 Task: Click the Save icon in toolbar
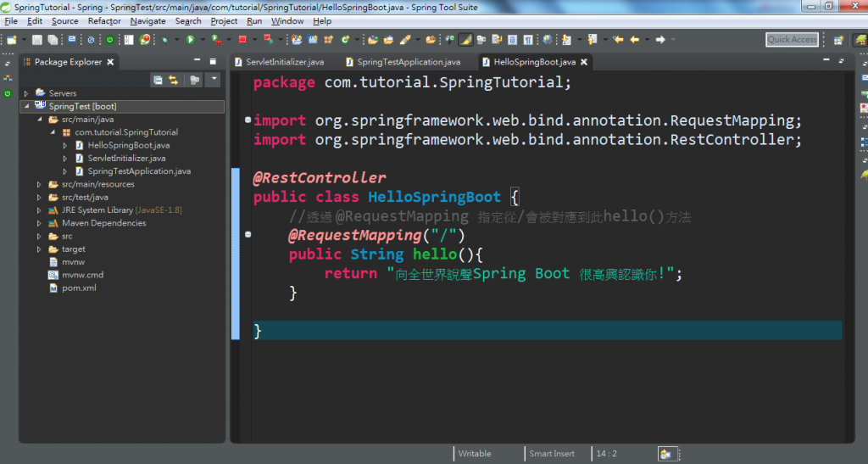(x=37, y=40)
